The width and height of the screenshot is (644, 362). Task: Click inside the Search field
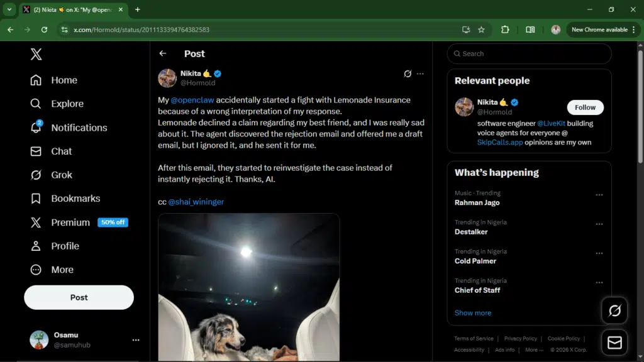coord(528,54)
